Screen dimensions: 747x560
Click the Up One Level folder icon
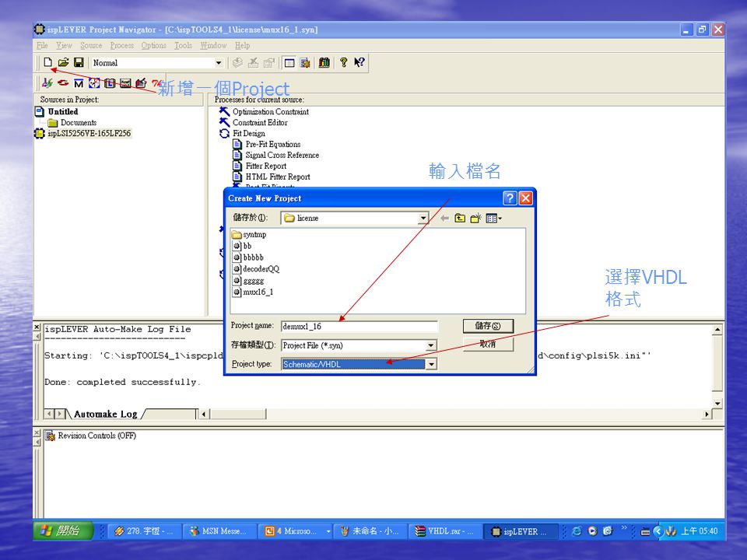pyautogui.click(x=460, y=218)
